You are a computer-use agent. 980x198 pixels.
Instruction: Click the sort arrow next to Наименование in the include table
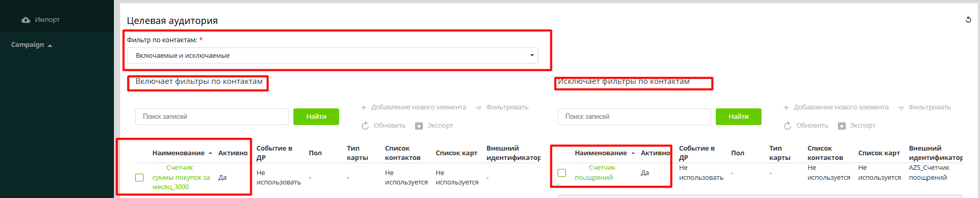(x=210, y=153)
